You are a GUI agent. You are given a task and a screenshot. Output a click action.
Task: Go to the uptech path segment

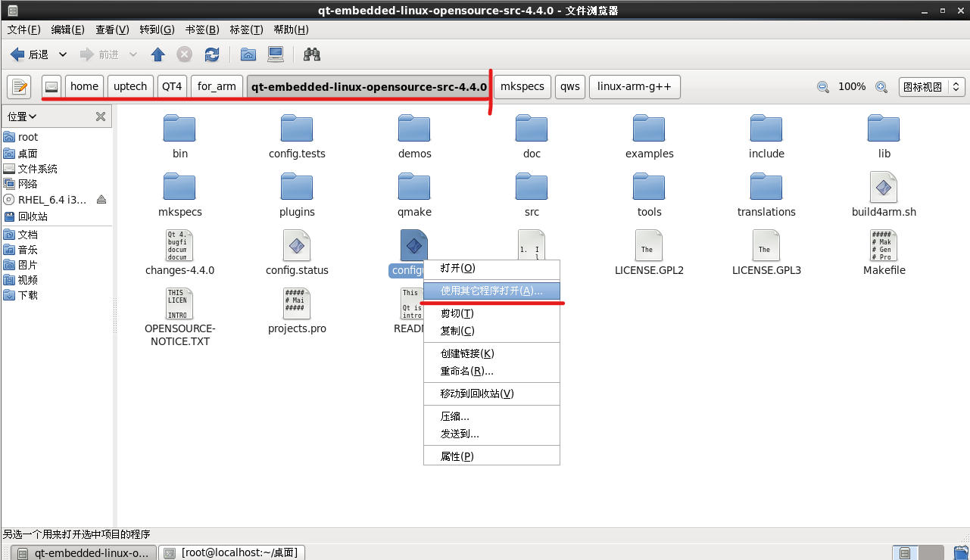tap(130, 87)
